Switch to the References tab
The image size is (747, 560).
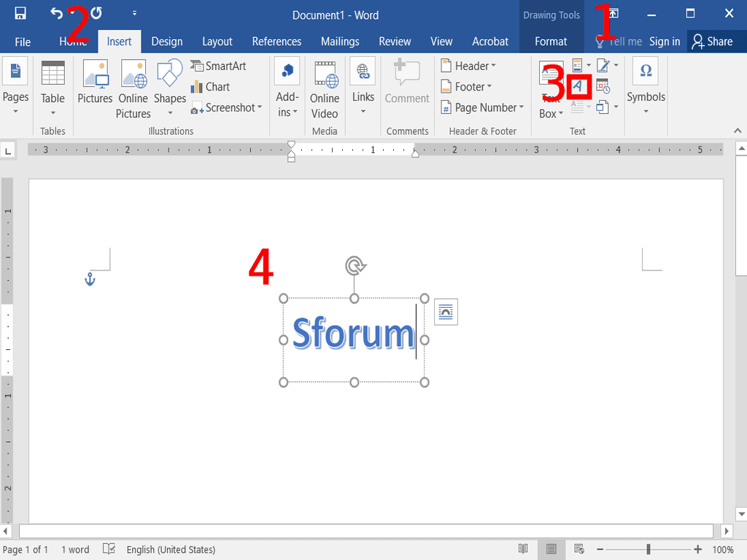coord(276,42)
